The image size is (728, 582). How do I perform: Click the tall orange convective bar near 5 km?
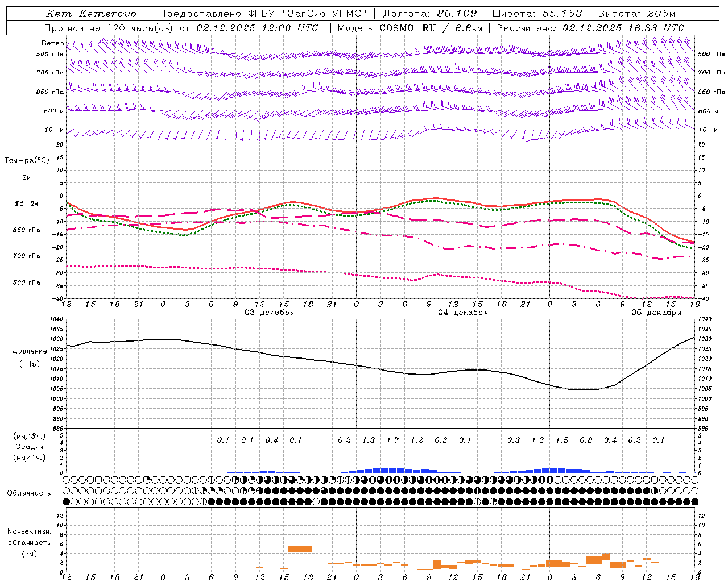[x=300, y=549]
